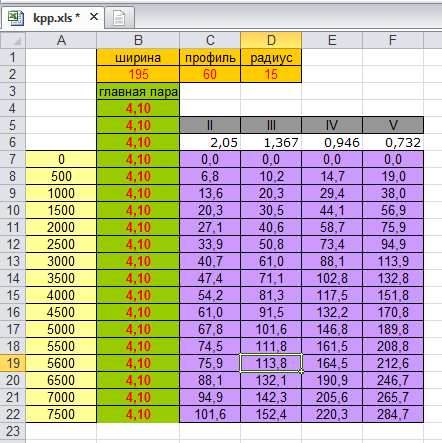Viewport: 442px width, 443px height.
Task: Select speed cell 265,7
Action: click(x=393, y=397)
